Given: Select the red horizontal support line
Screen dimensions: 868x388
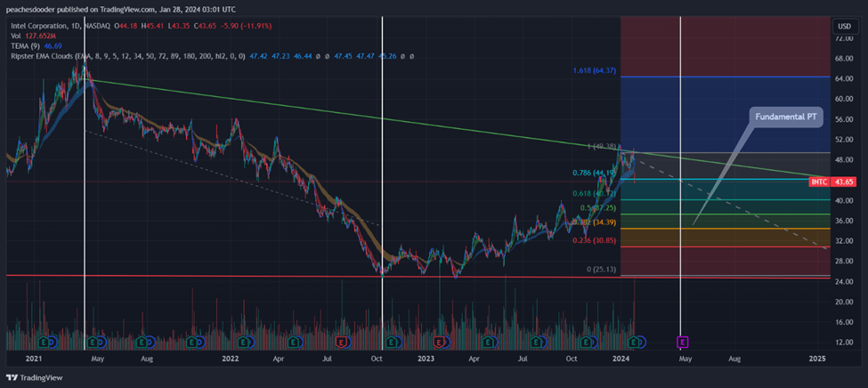Looking at the screenshot, I should click(418, 276).
